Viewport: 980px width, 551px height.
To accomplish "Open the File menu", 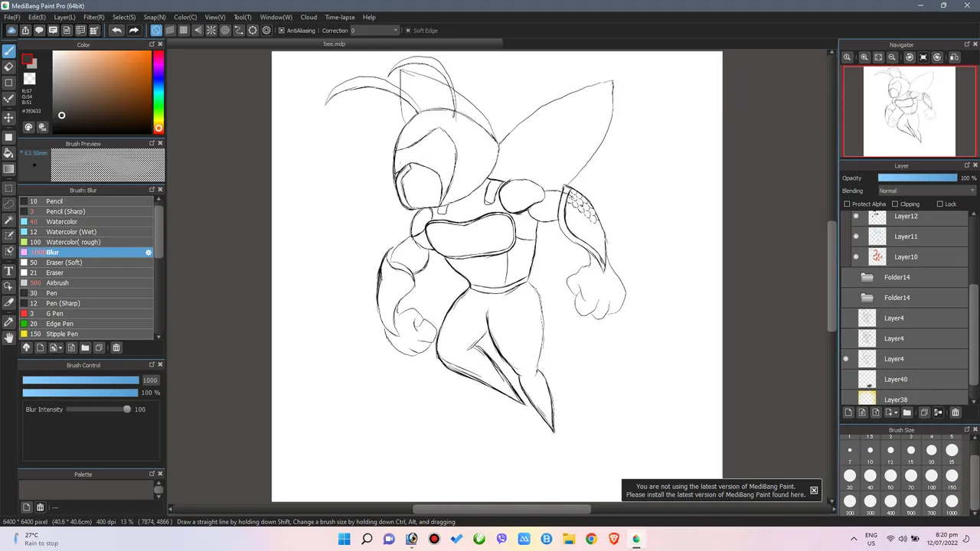I will click(x=11, y=17).
